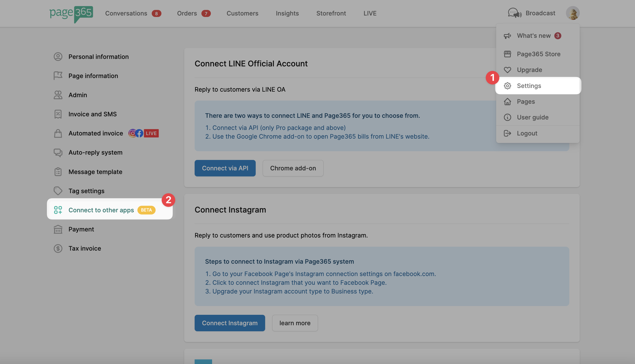Open the User guide info icon
This screenshot has width=635, height=364.
[x=507, y=117]
